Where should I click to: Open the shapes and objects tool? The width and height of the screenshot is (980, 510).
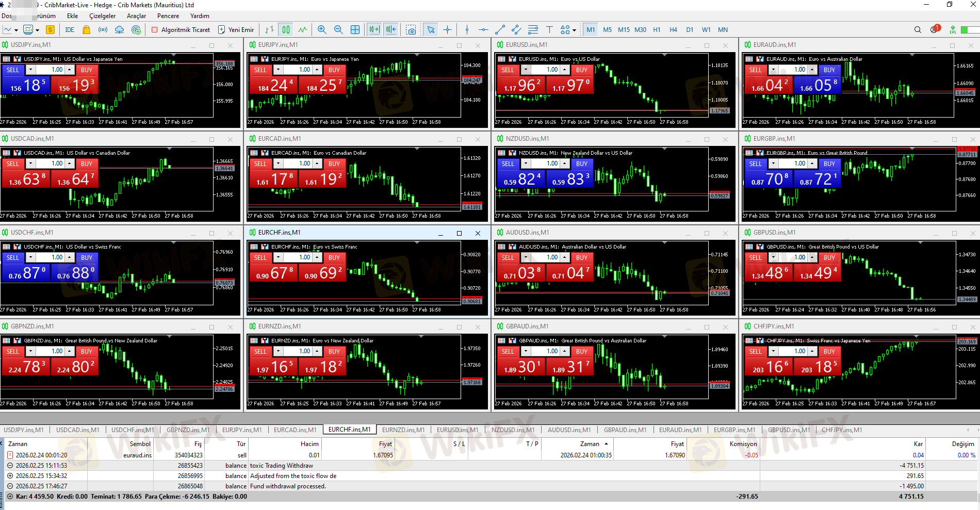(x=565, y=30)
